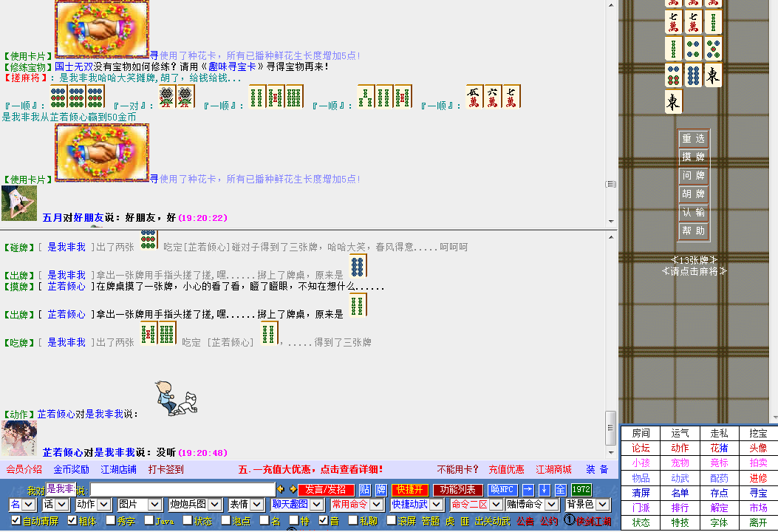The width and height of the screenshot is (778, 532).
Task: Click the 虎 tiger shortcut
Action: (449, 521)
